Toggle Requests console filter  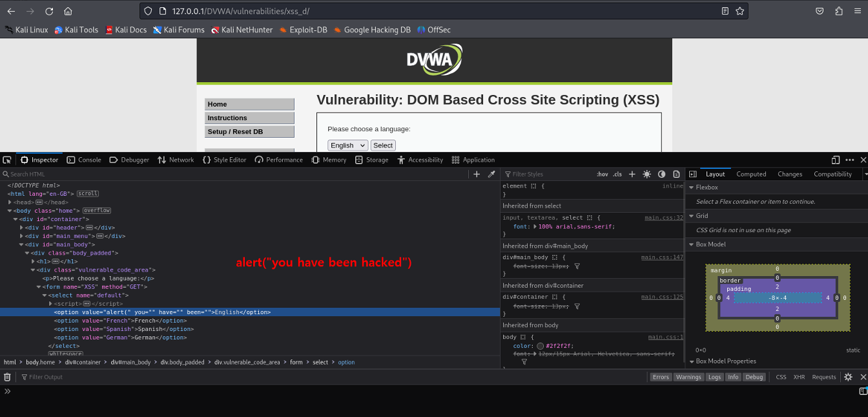[823, 377]
